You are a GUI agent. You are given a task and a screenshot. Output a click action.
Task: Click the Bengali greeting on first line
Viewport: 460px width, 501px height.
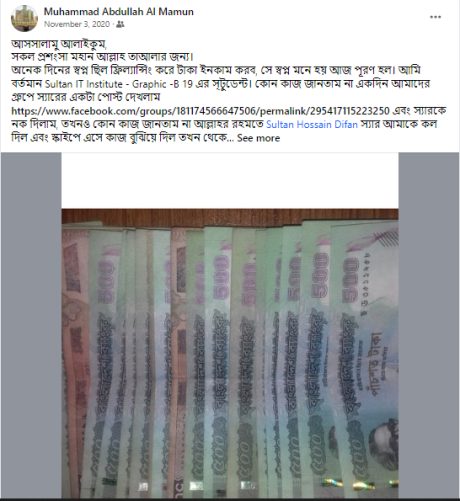(x=59, y=44)
